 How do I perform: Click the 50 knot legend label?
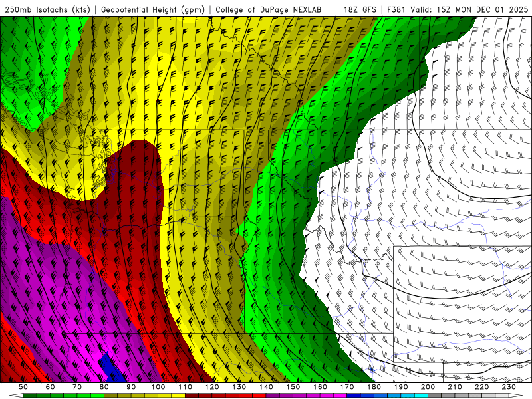(x=23, y=387)
